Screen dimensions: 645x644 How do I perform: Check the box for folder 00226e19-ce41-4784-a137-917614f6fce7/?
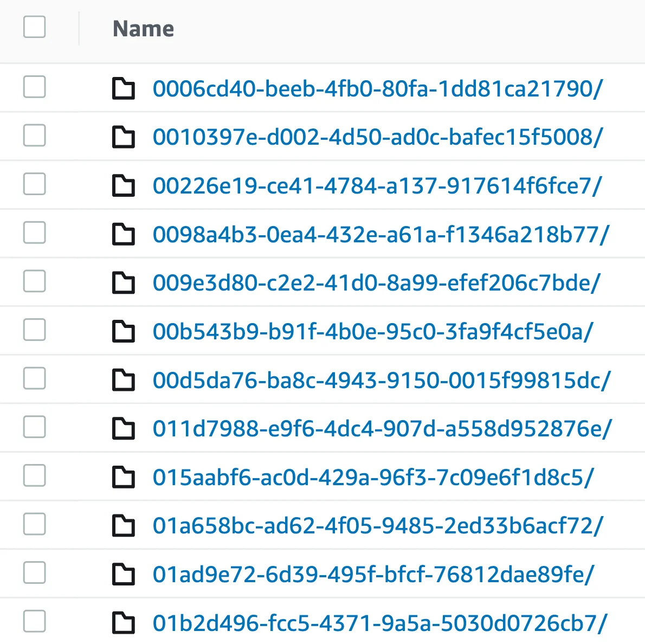tap(35, 184)
